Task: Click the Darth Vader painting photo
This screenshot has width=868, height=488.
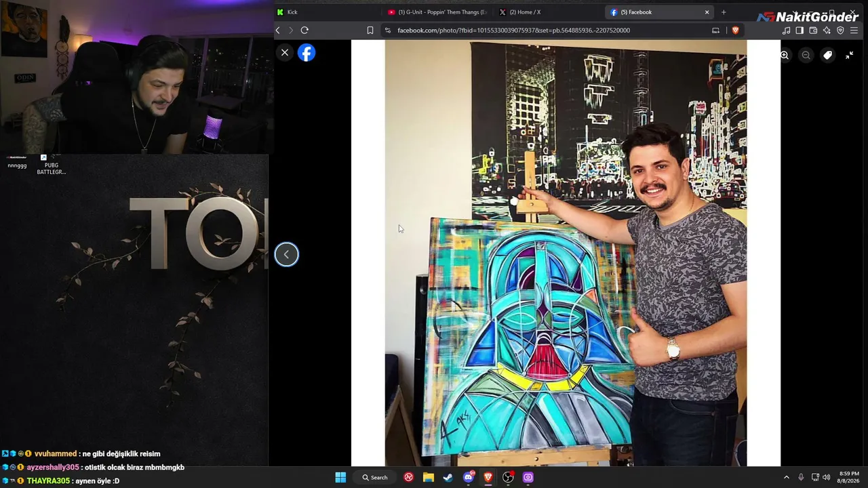Action: coord(566,253)
